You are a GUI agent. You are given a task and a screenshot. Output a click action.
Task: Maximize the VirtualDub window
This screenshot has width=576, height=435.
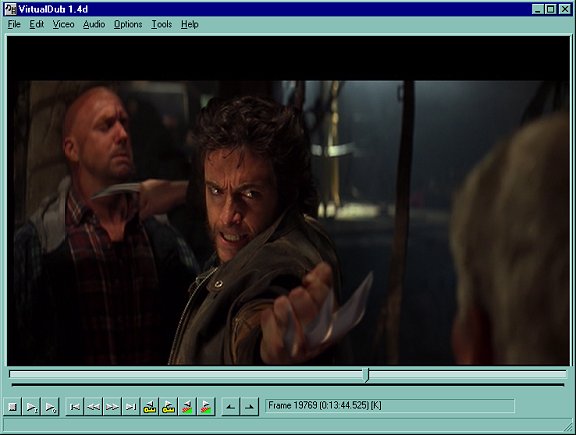click(x=551, y=9)
